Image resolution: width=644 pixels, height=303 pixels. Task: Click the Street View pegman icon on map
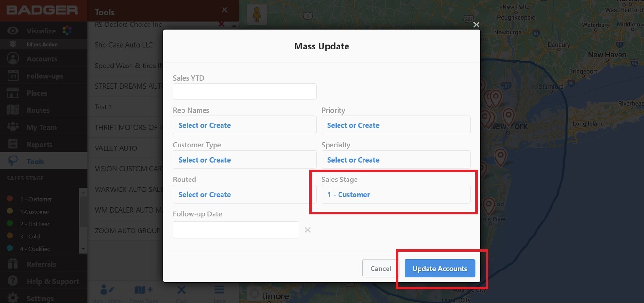(x=257, y=14)
